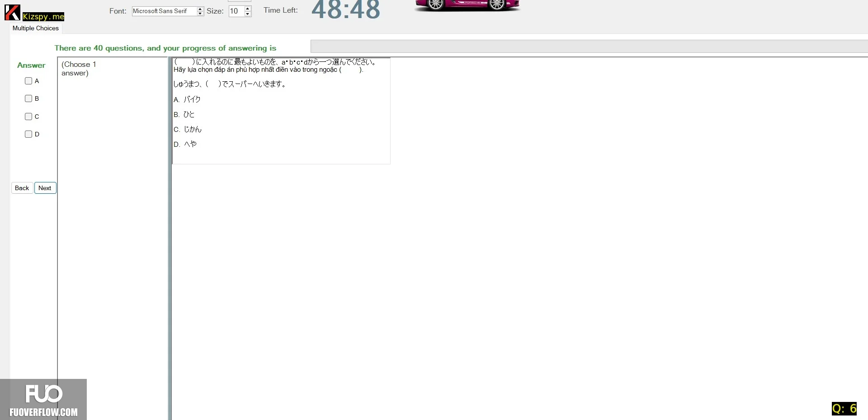
Task: Click the font Size value field
Action: tap(236, 11)
